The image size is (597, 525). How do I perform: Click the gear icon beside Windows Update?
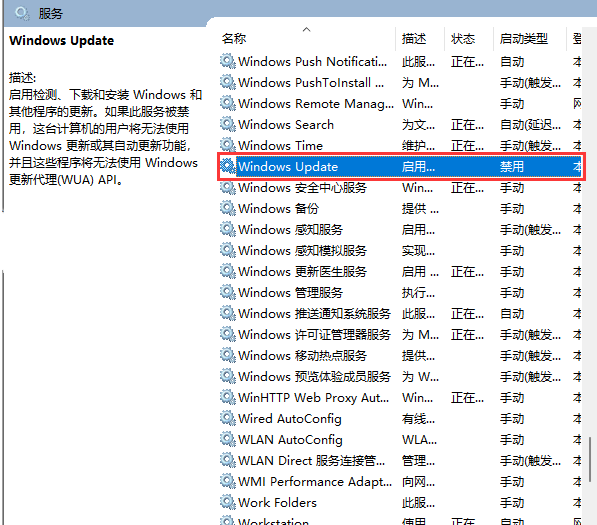coord(228,166)
